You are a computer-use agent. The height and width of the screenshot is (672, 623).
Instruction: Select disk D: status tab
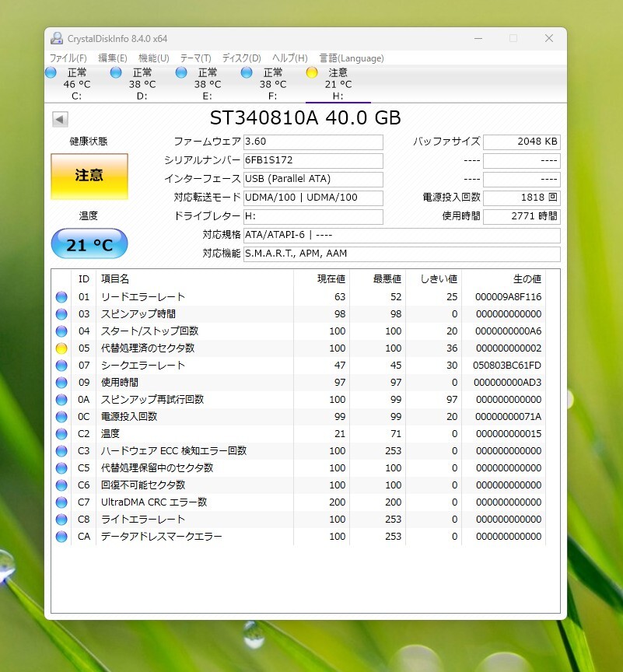[x=142, y=85]
